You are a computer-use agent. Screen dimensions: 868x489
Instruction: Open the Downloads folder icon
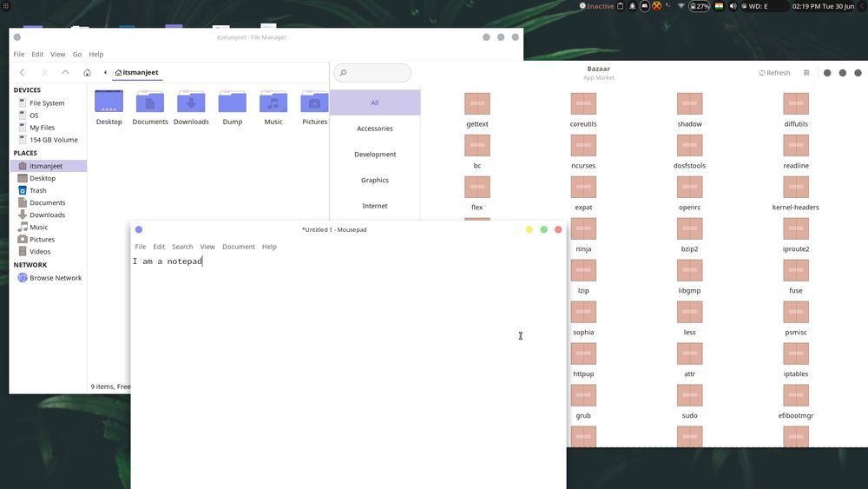[191, 102]
